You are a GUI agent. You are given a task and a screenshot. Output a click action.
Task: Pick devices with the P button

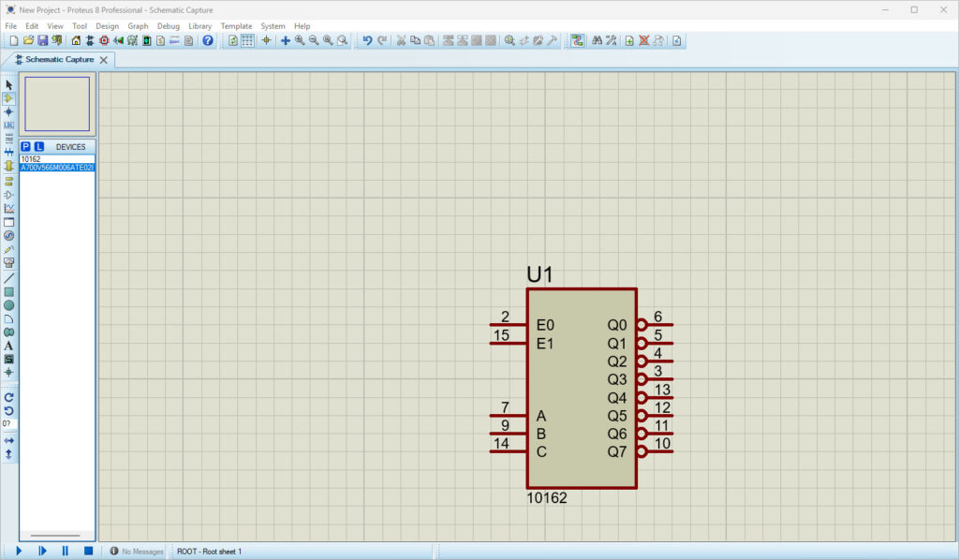[x=25, y=147]
